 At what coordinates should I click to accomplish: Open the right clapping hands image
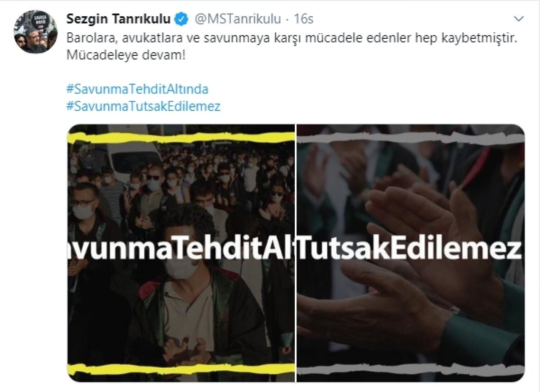[410, 253]
